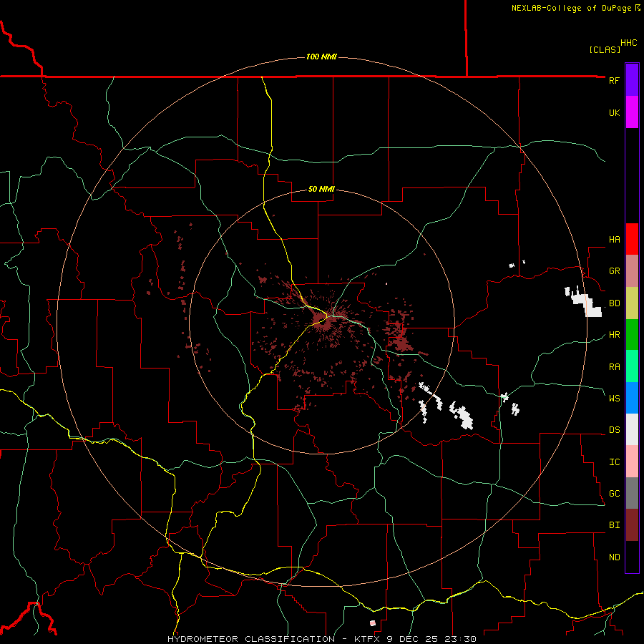Click the DS legend label
644x644 pixels.
[614, 429]
